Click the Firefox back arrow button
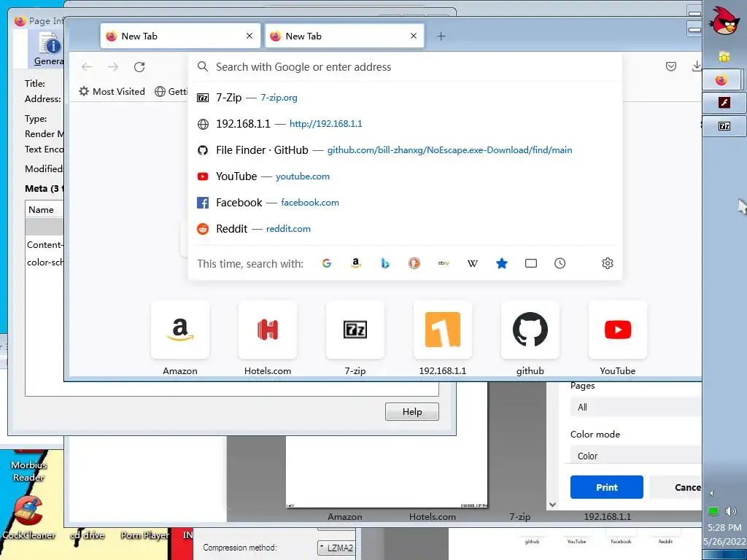This screenshot has width=747, height=560. [x=87, y=67]
